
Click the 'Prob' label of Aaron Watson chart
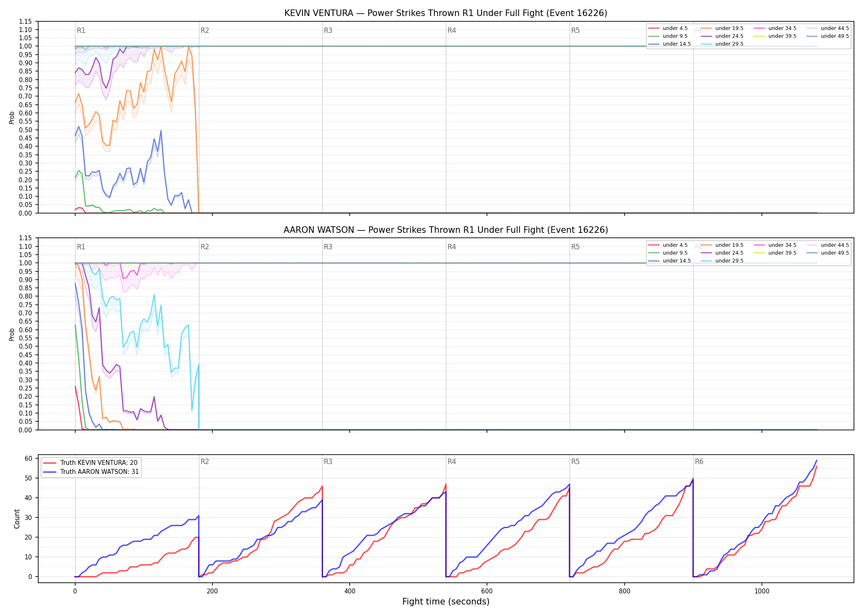tap(12, 334)
